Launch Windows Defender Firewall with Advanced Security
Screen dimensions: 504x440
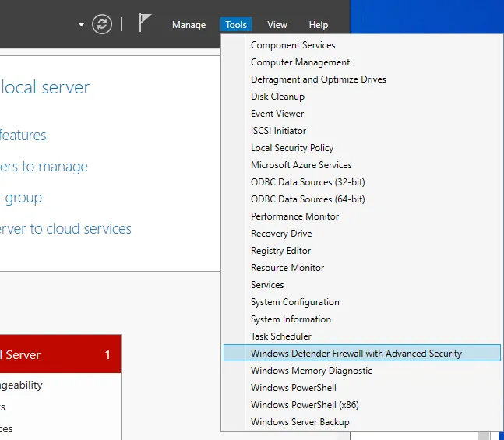tap(356, 354)
